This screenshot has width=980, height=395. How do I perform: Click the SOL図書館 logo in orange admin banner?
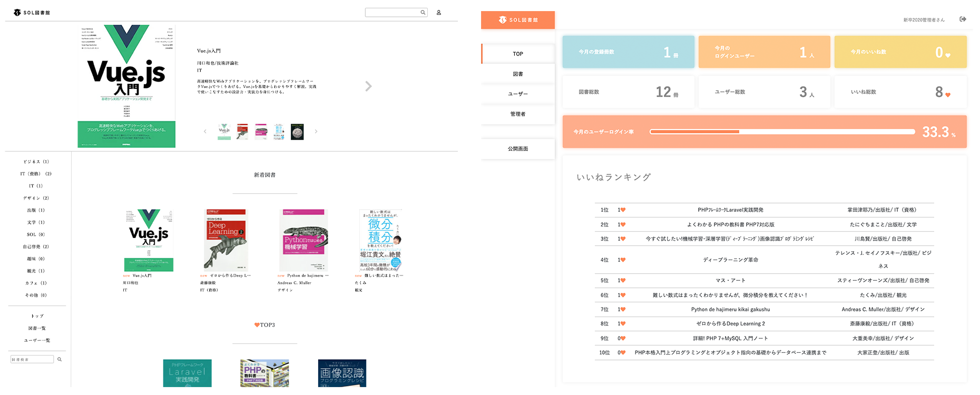click(518, 20)
